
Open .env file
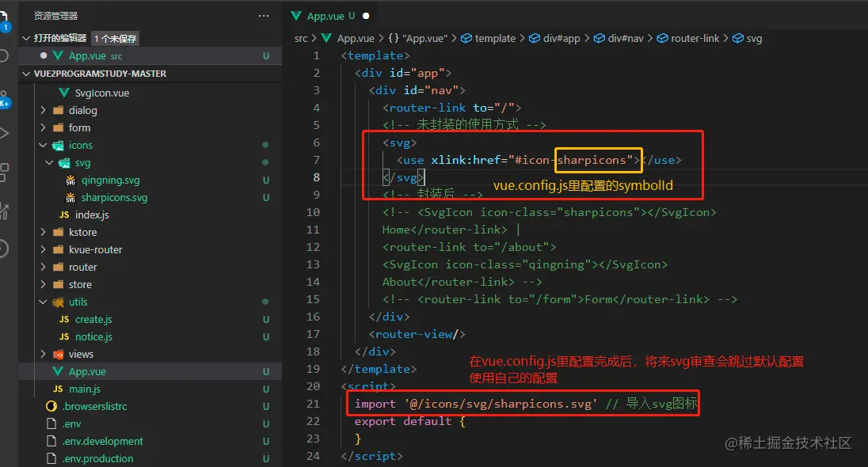71,423
